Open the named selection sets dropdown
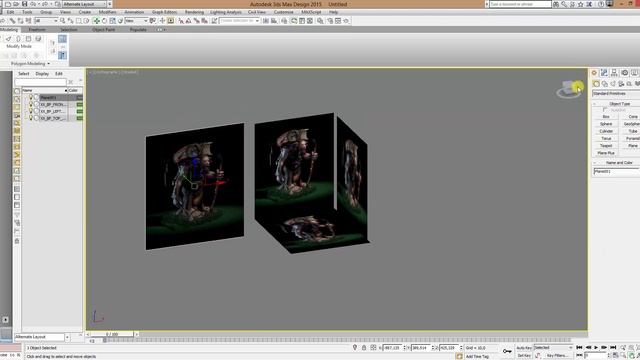 [240, 21]
